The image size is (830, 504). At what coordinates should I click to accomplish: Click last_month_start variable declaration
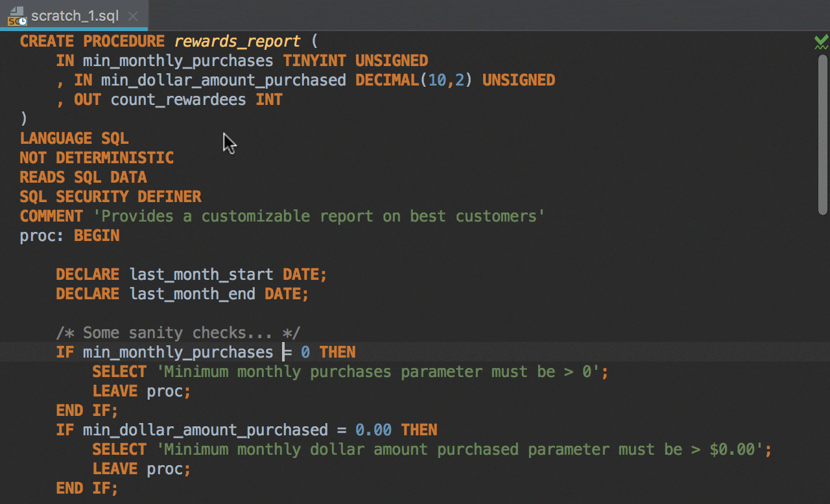tap(201, 275)
